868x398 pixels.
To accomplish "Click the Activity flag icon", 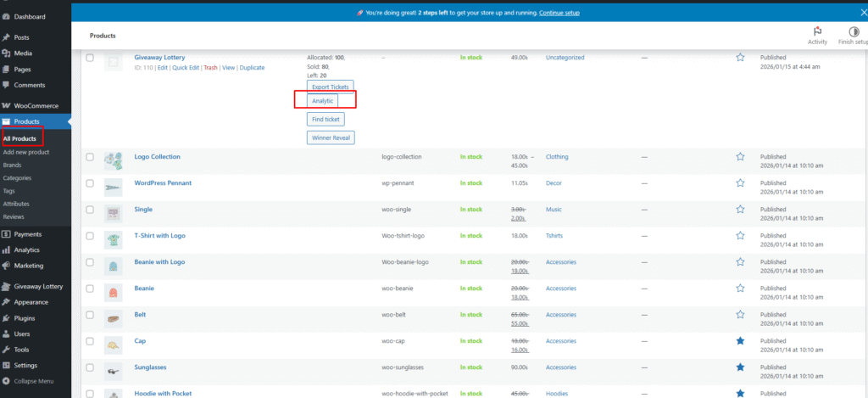I will pos(817,31).
